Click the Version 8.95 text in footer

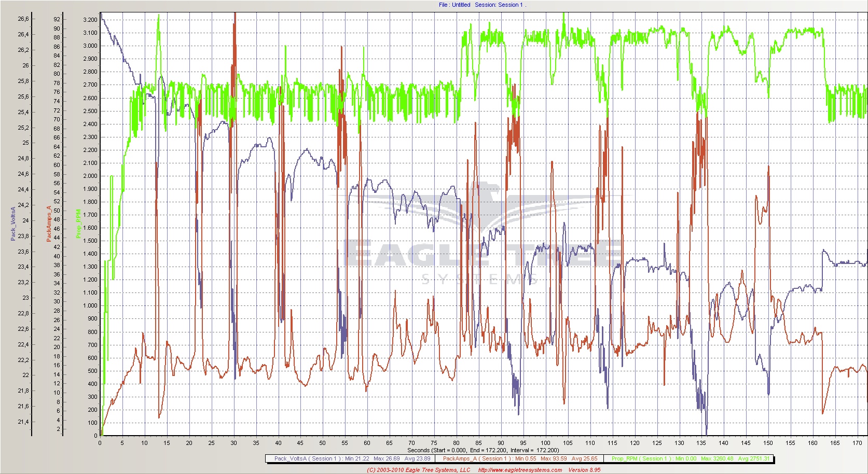click(584, 470)
